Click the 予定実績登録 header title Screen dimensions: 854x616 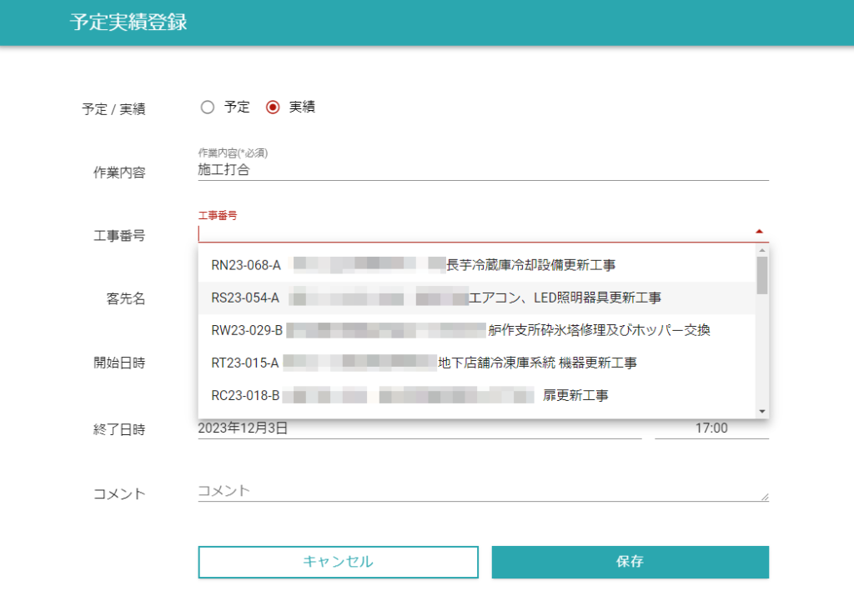(x=128, y=23)
